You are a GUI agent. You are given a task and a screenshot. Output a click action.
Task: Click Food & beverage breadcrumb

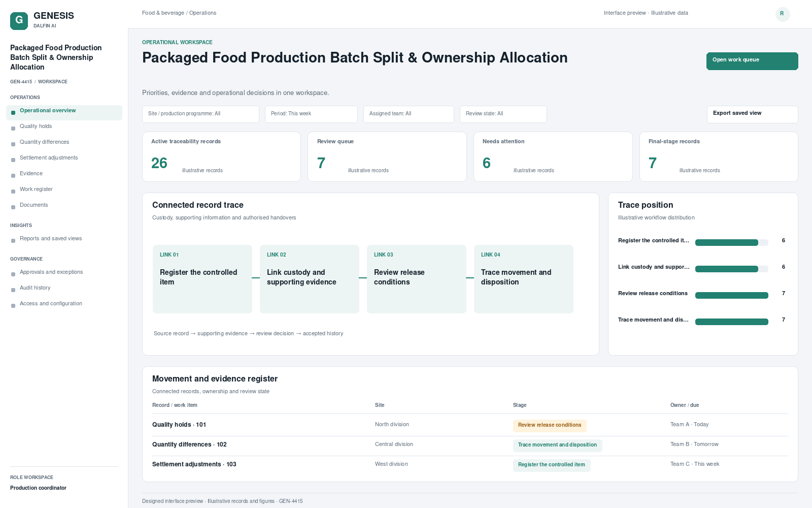pyautogui.click(x=163, y=13)
